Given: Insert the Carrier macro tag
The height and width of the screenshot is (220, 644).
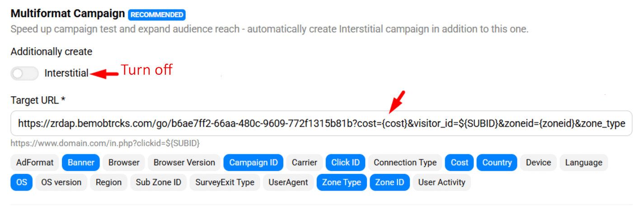Looking at the screenshot, I should [304, 163].
